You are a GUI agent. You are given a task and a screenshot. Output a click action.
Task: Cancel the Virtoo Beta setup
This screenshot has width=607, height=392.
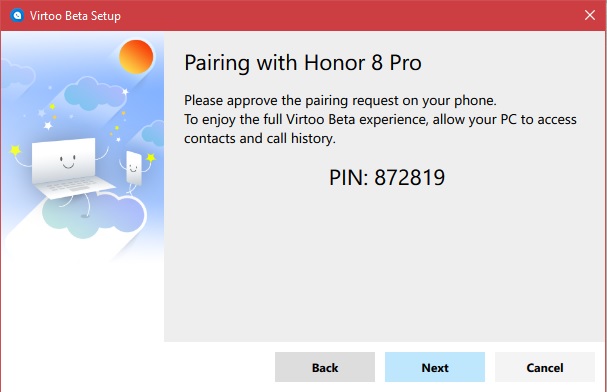(545, 367)
